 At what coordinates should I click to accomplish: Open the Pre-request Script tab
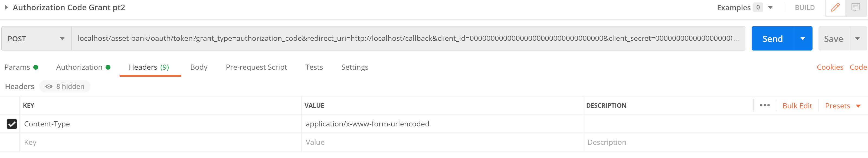click(x=256, y=67)
